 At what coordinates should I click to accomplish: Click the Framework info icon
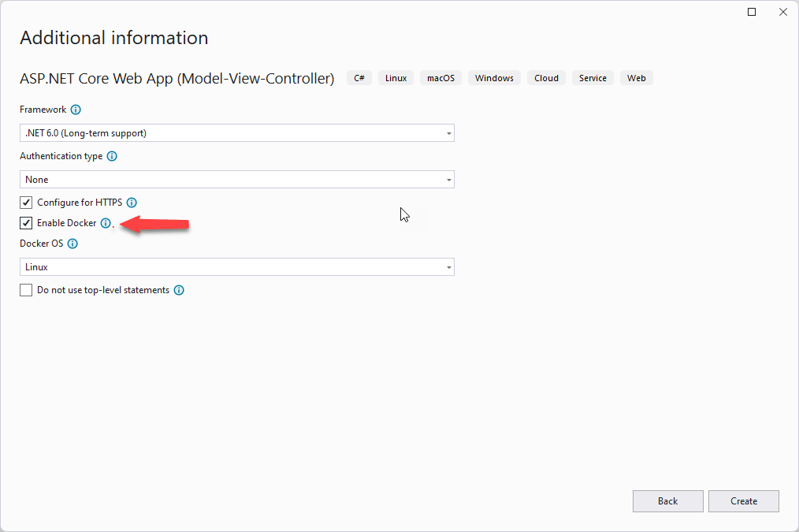76,110
